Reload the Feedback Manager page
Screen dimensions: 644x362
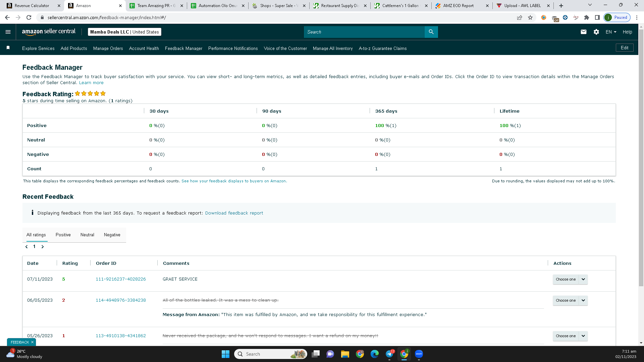(29, 17)
